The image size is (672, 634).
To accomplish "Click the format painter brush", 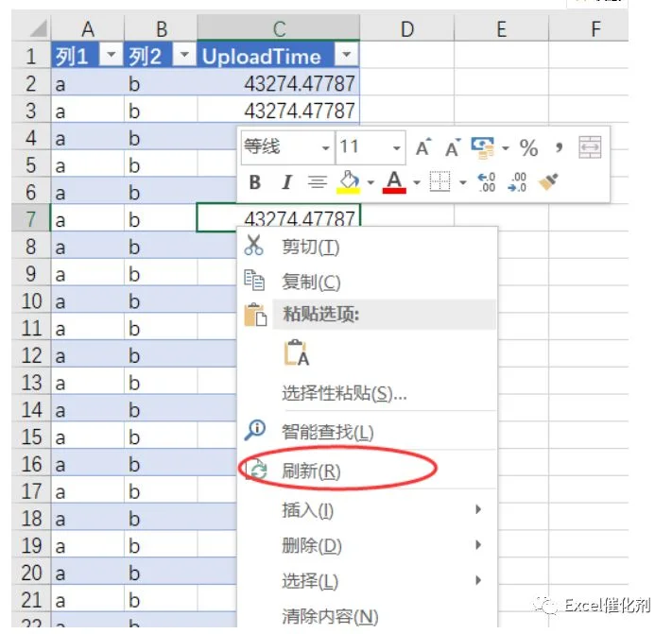I will point(548,181).
